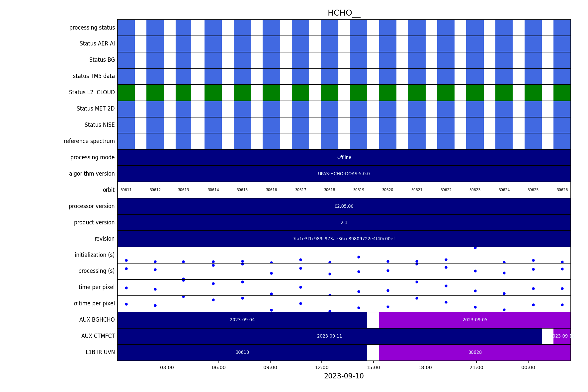This screenshot has height=392, width=588.
Task: Click the 'processing status' row label
Action: (92, 28)
